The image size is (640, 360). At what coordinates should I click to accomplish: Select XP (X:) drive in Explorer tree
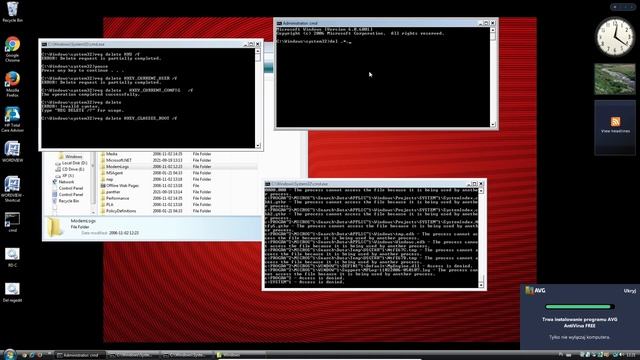coord(65,176)
